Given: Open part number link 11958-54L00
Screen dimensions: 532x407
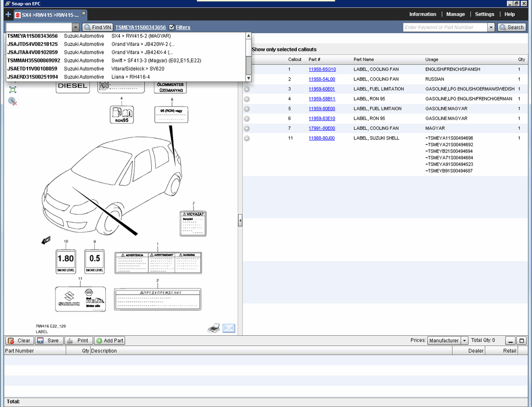Looking at the screenshot, I should (322, 79).
